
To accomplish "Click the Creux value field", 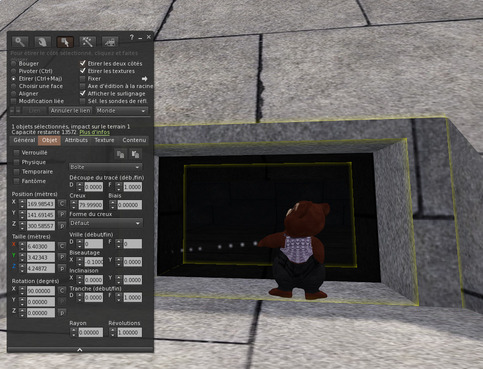I will coord(91,205).
